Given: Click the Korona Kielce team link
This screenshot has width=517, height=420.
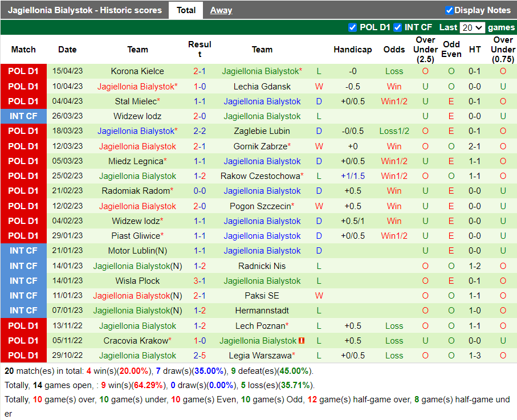Looking at the screenshot, I should click(x=137, y=71).
